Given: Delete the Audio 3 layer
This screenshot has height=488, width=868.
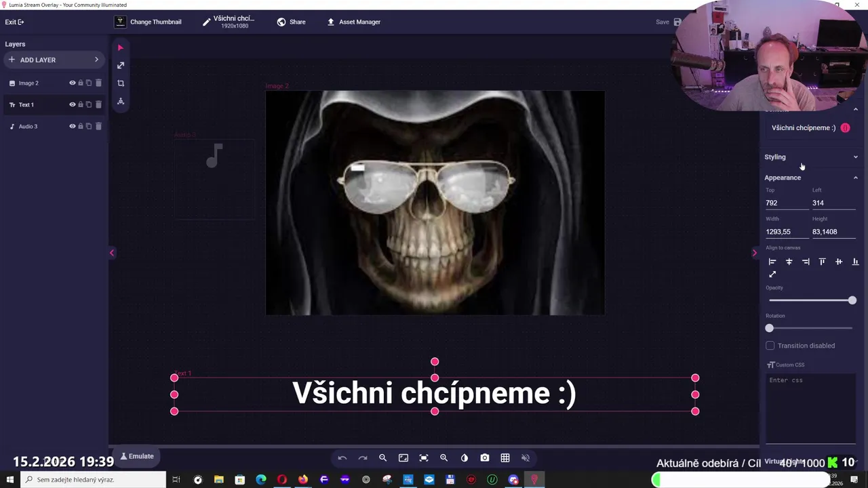Looking at the screenshot, I should pos(98,126).
